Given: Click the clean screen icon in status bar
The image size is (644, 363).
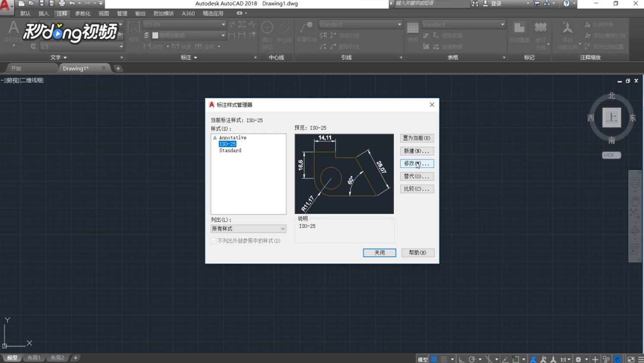Looking at the screenshot, I should click(631, 359).
